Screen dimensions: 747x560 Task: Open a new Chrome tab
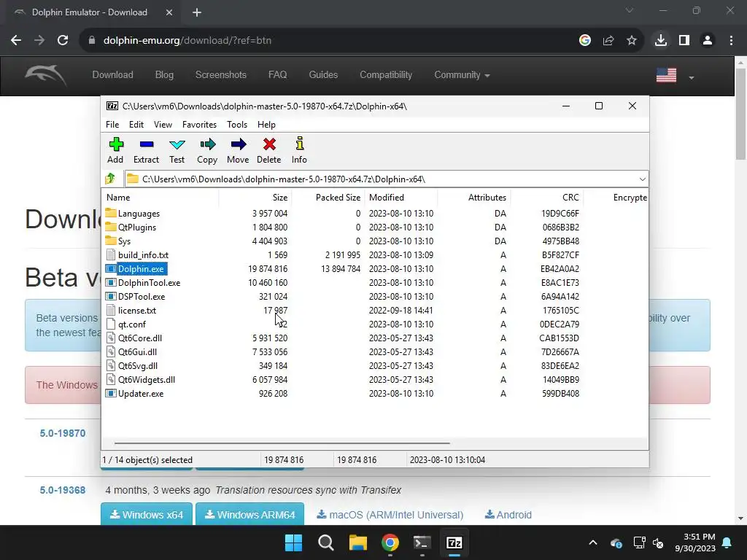coord(197,12)
